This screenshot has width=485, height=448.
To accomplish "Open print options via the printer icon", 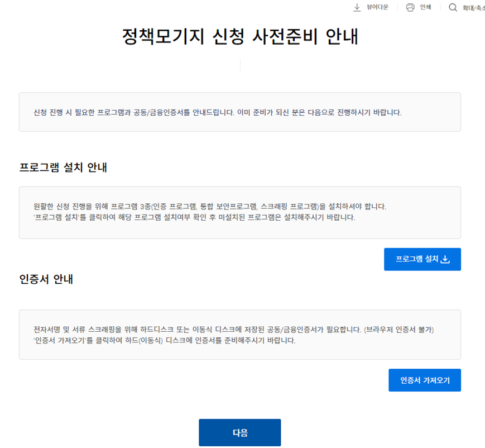I will (411, 7).
